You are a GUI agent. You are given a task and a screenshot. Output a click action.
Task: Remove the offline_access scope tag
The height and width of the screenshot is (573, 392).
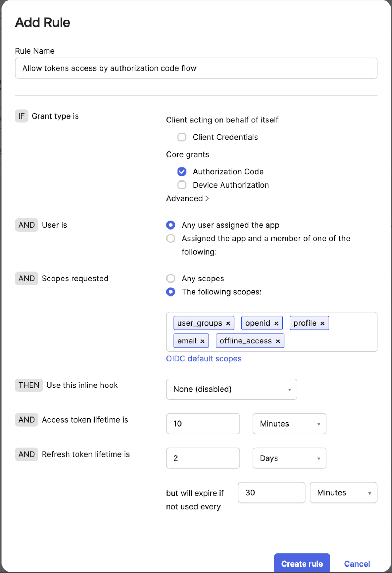278,341
